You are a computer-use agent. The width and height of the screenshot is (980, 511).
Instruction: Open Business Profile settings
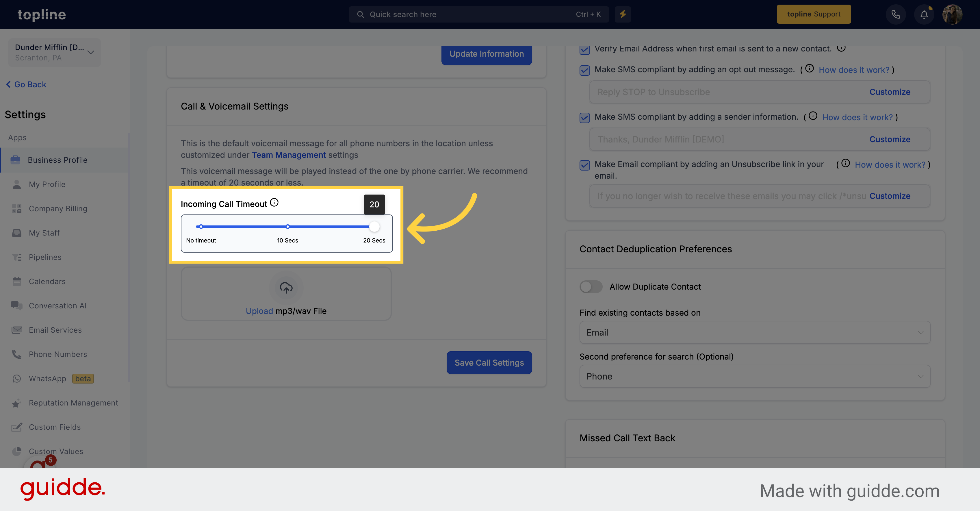tap(65, 160)
